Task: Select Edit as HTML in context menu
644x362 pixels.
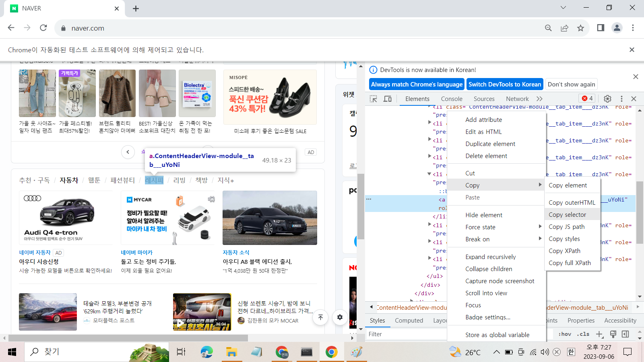Action: click(496, 132)
